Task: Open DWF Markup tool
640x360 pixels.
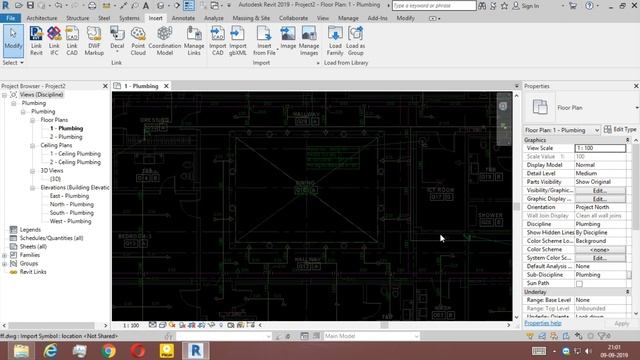Action: coord(94,40)
